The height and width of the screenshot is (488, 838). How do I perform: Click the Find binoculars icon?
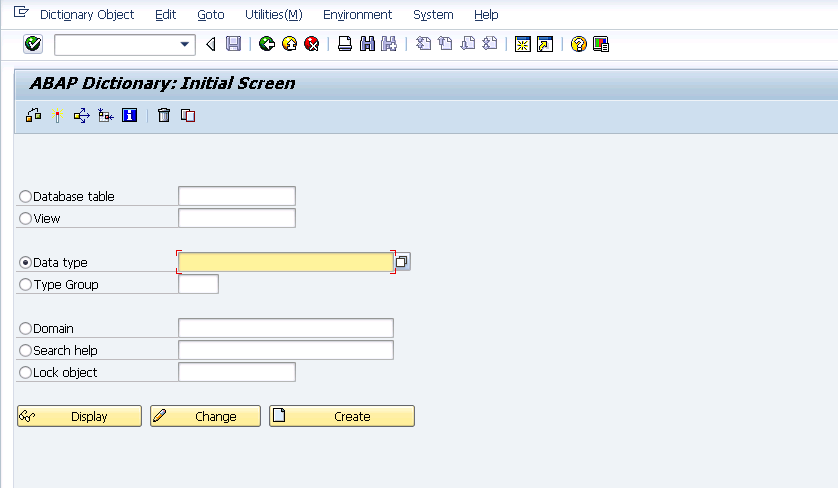[x=367, y=44]
